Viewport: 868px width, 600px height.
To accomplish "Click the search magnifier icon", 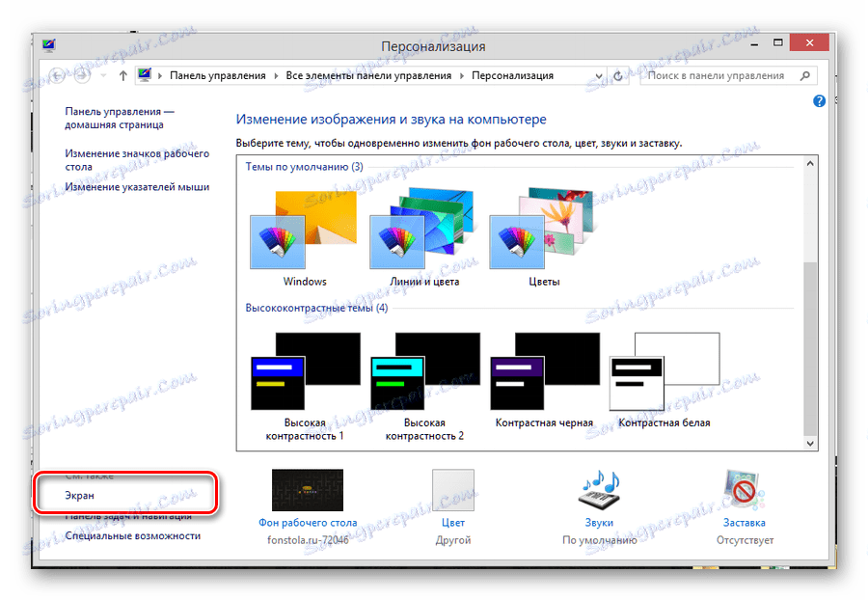I will pos(805,76).
